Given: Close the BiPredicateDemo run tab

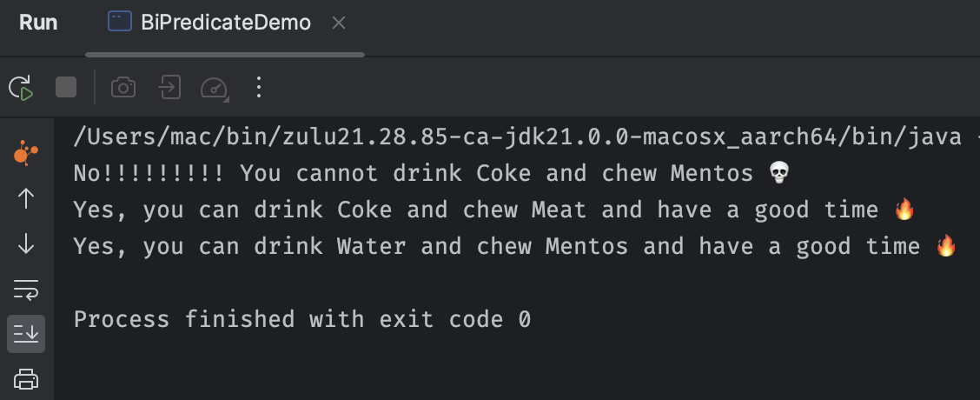Looking at the screenshot, I should click(x=339, y=23).
